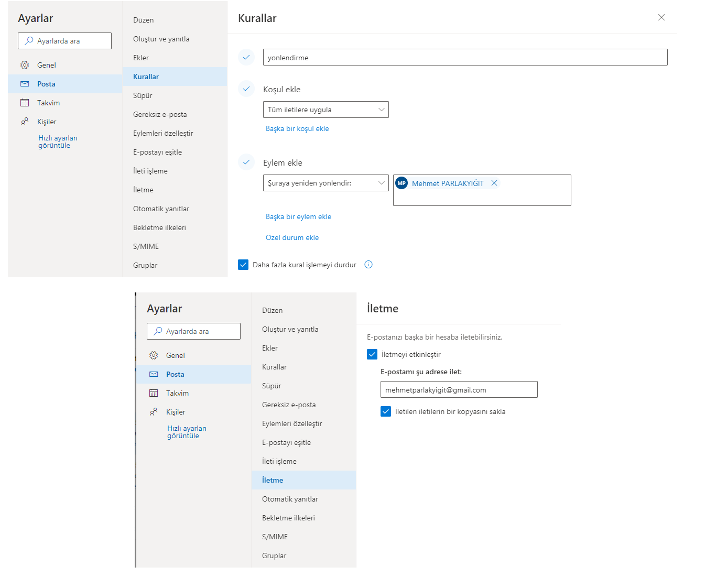727x588 pixels.
Task: Click the info icon next to Daha fazla kural işlemeyi durdur
Action: (x=368, y=265)
